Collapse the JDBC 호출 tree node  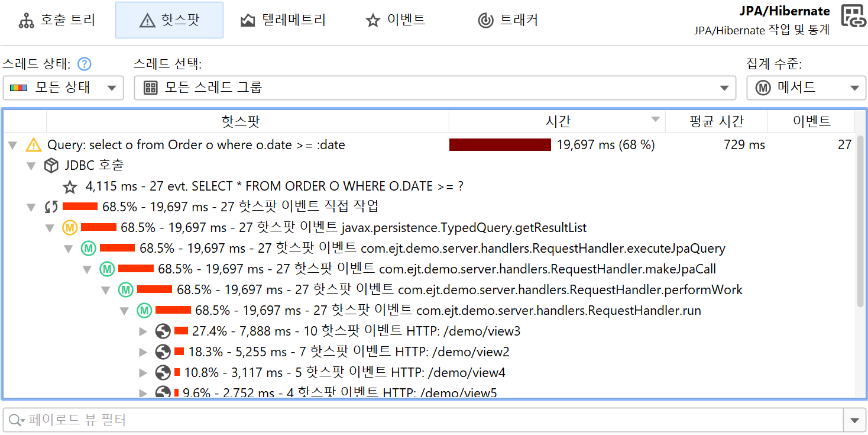32,166
